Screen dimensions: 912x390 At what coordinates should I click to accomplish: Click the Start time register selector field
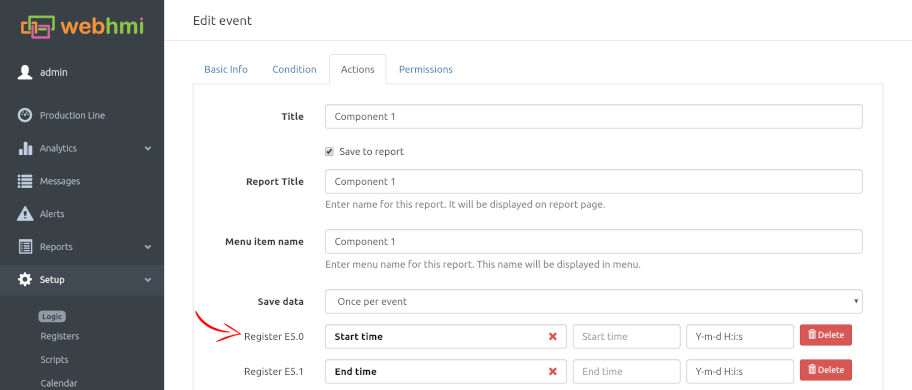[446, 337]
